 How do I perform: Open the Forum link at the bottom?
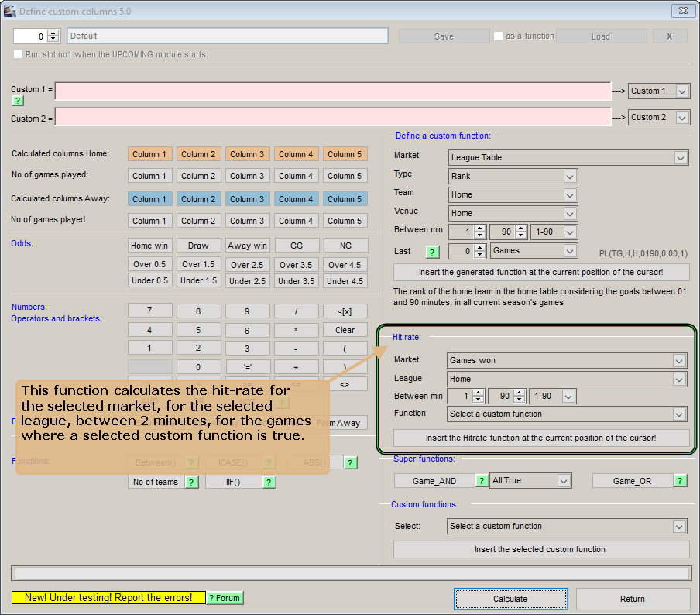coord(224,598)
